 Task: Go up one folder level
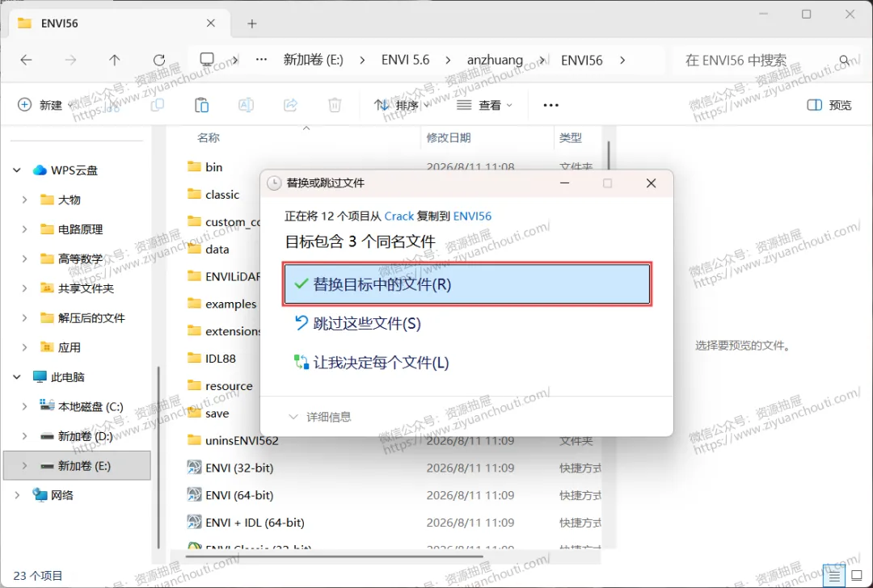point(115,60)
